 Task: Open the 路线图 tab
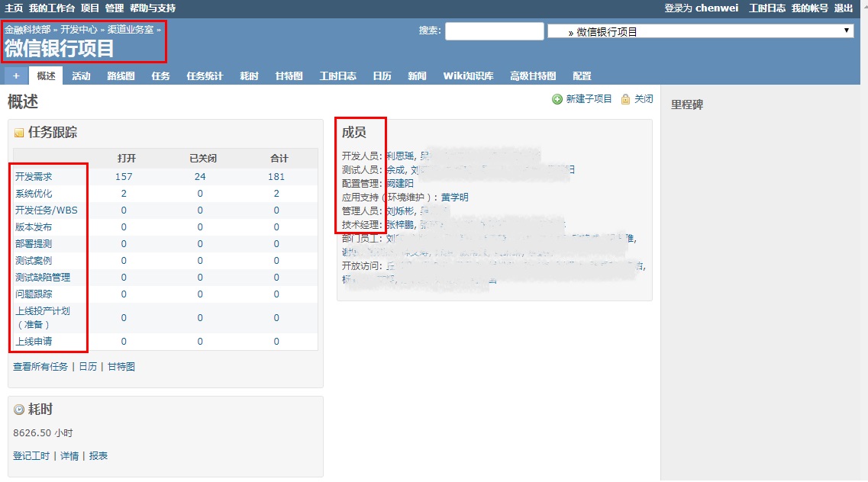click(121, 76)
